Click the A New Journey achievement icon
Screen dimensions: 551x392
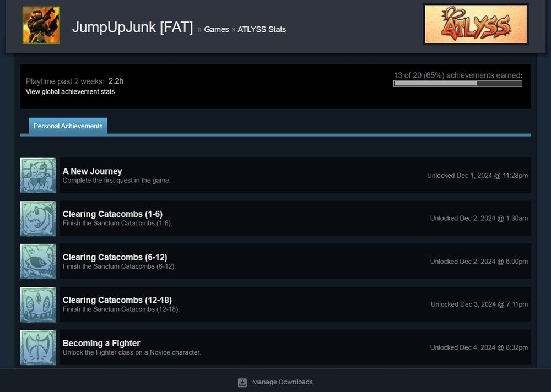tap(37, 175)
